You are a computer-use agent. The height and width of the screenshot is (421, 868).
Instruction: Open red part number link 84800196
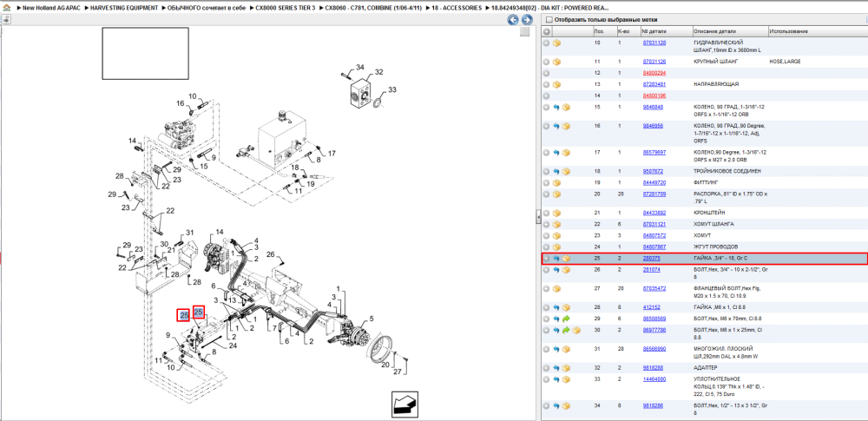tap(654, 95)
